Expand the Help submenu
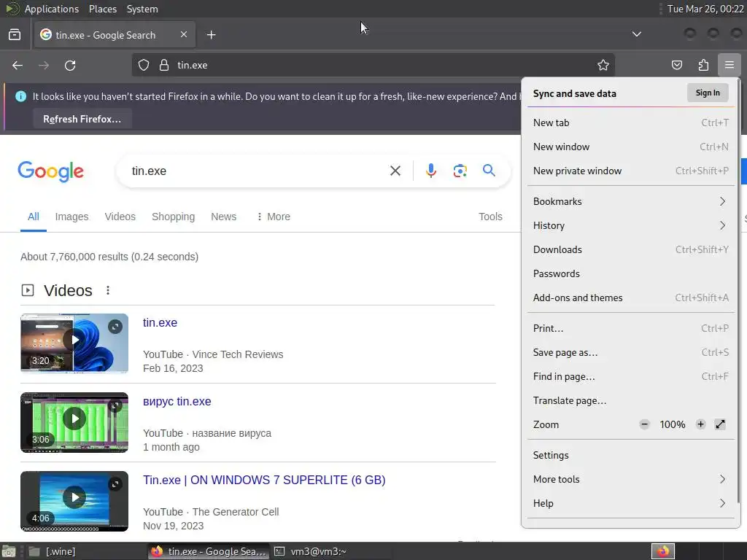The image size is (747, 560). [x=631, y=503]
